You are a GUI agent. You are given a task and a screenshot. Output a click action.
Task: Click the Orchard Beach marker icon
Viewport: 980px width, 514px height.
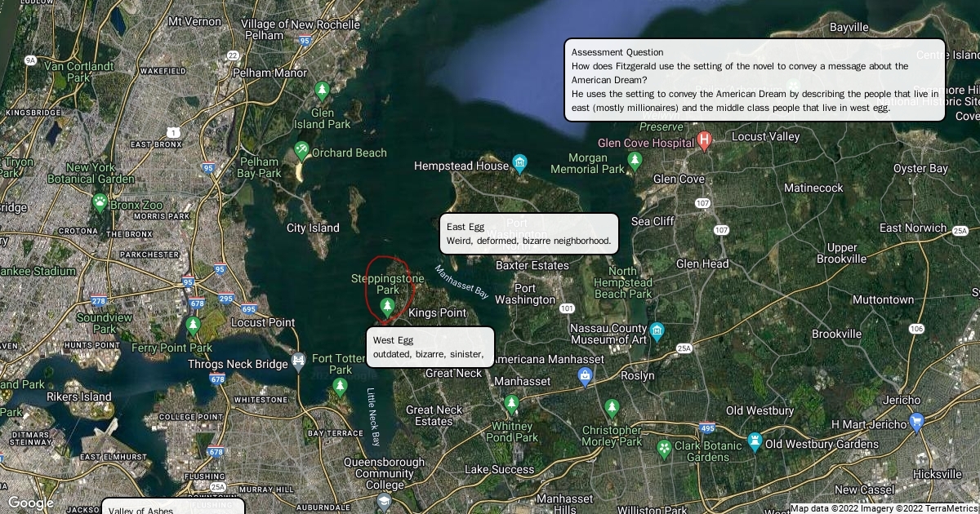click(x=301, y=150)
